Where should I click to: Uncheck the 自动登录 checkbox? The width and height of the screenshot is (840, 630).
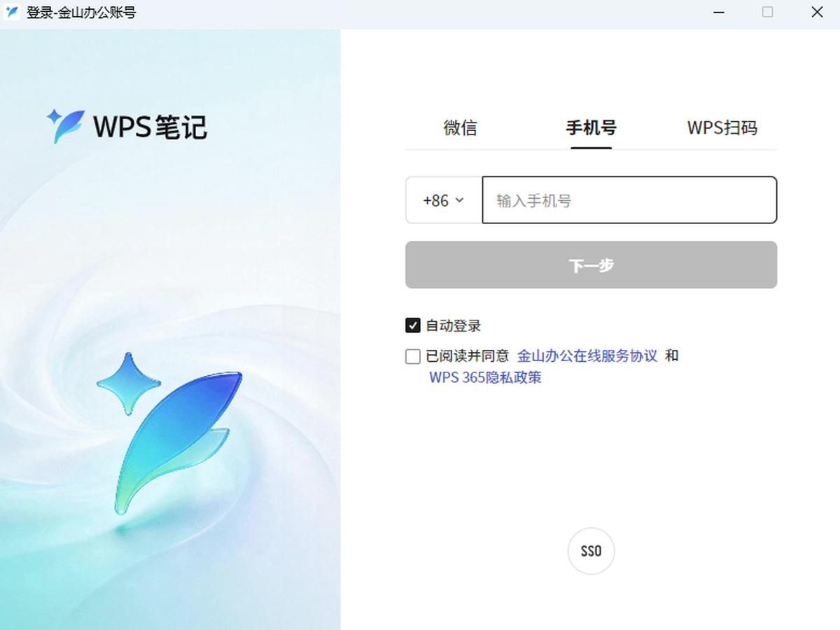(413, 325)
